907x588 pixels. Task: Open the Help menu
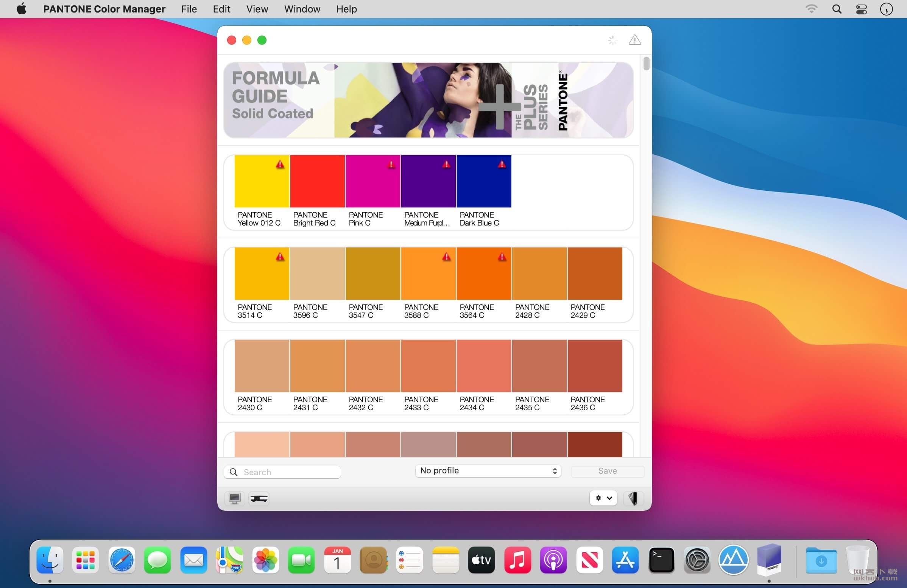click(346, 9)
